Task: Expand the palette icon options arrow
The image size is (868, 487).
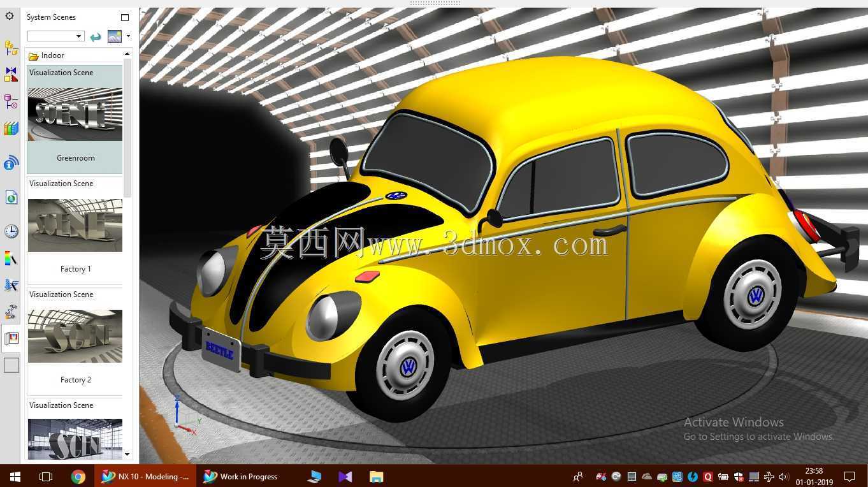Action: coord(128,36)
